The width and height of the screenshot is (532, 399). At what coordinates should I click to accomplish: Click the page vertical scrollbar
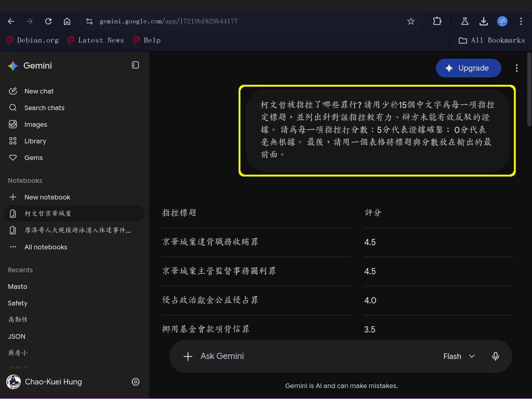point(529,89)
